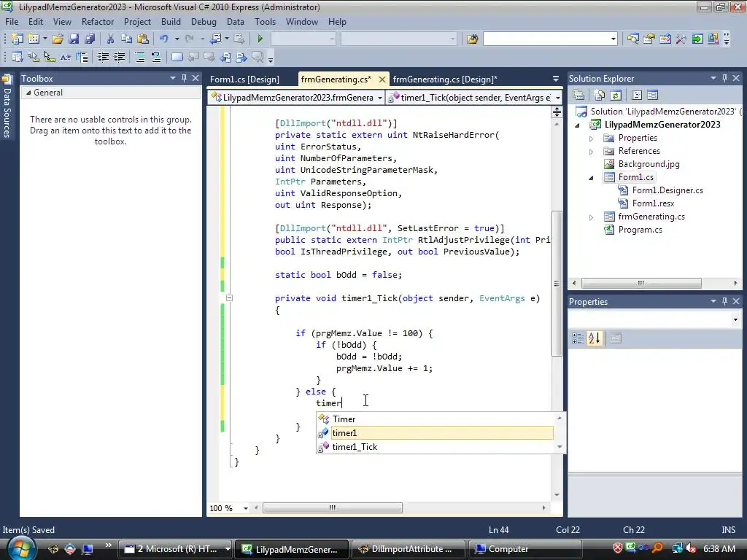The height and width of the screenshot is (560, 747).
Task: Click Decrease Line Indent in text editor toolbar
Action: (x=103, y=58)
